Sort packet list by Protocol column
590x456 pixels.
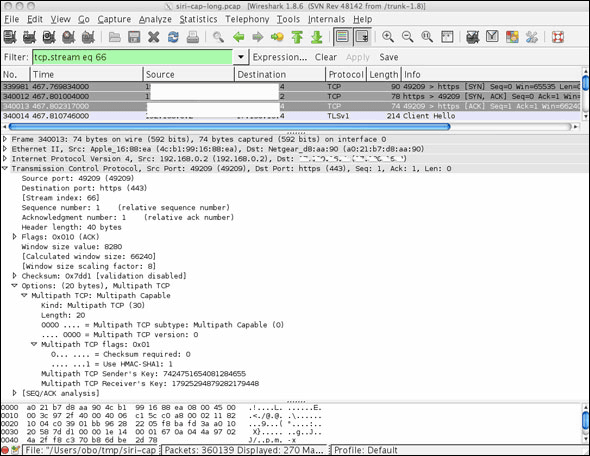coord(346,74)
